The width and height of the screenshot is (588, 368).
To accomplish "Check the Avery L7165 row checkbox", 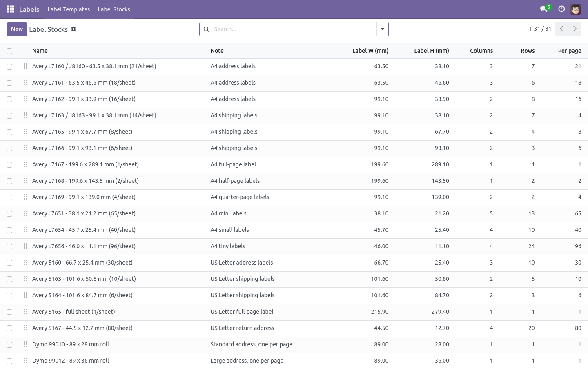I will tap(9, 132).
